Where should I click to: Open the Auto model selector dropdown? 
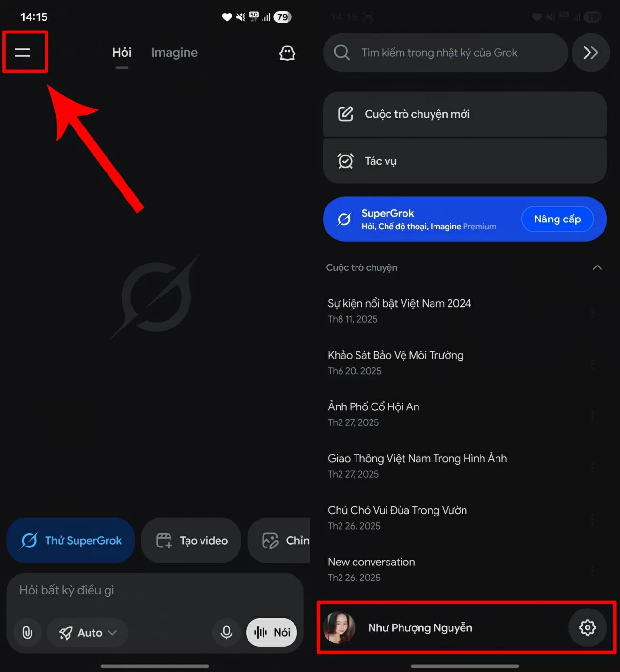coord(88,632)
